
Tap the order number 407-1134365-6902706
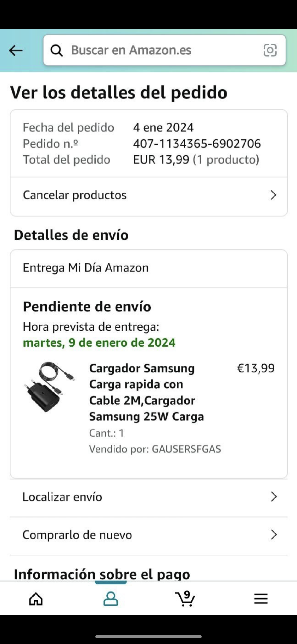[197, 144]
